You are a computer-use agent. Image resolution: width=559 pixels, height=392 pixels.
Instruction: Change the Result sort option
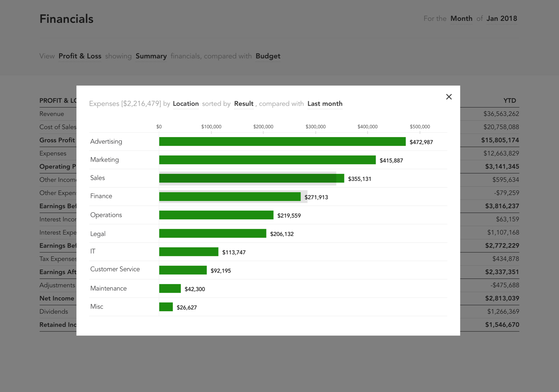coord(243,104)
